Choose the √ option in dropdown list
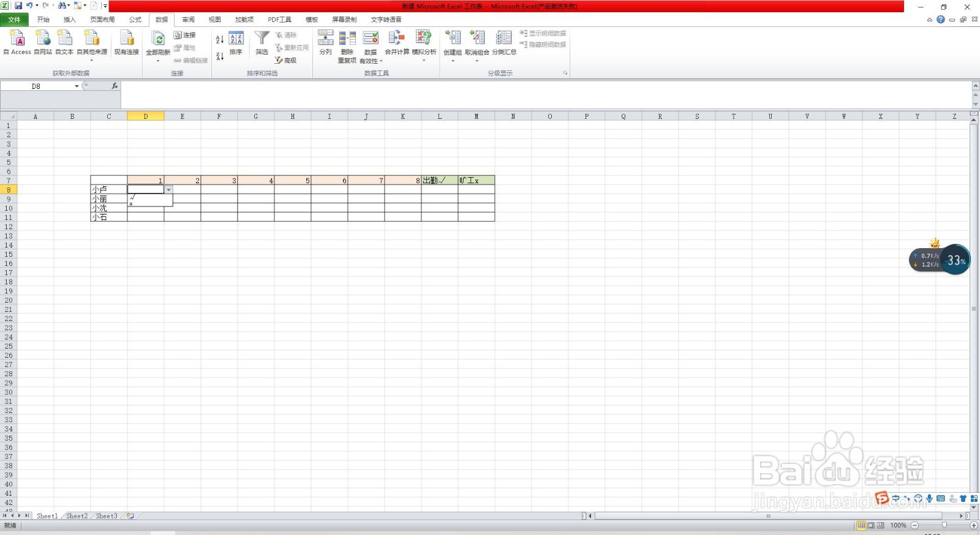 150,197
